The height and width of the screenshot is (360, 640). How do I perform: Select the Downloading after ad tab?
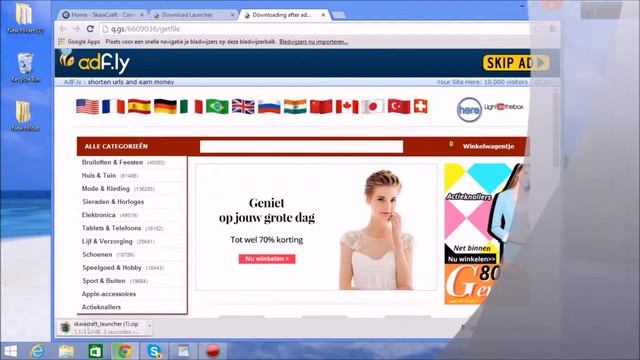(282, 15)
